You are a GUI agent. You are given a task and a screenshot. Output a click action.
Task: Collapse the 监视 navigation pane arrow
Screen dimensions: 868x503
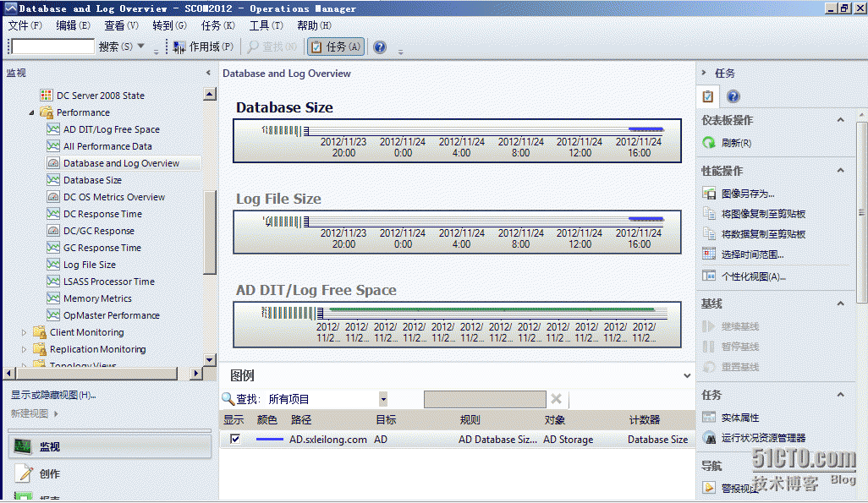click(208, 73)
